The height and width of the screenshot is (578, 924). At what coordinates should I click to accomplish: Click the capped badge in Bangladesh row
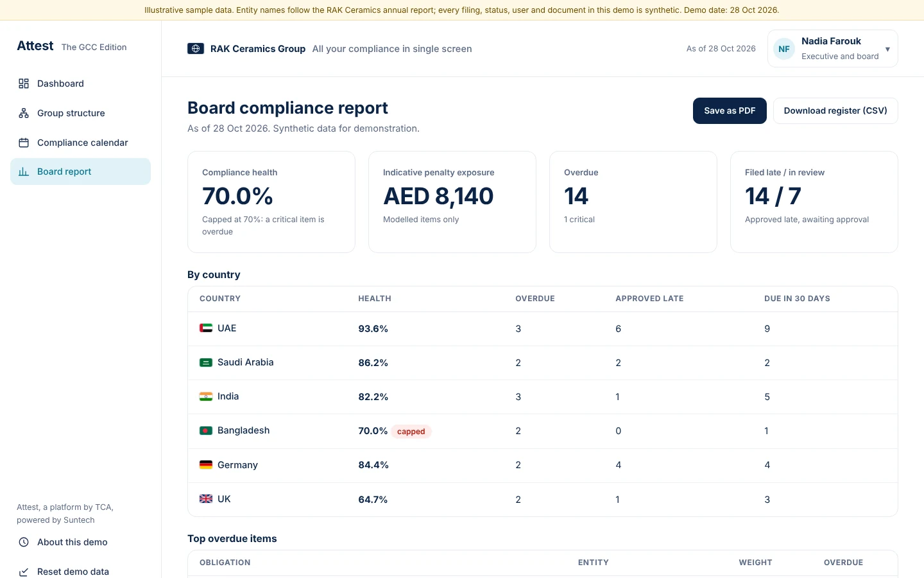(x=411, y=432)
